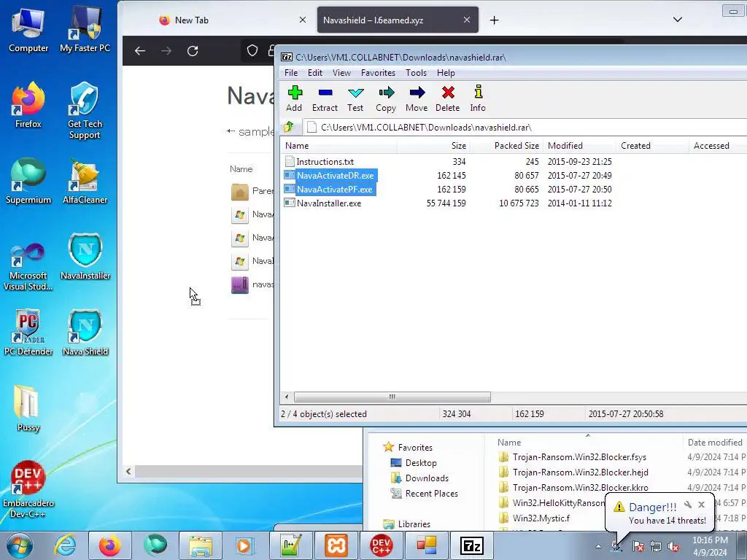747x560 pixels.
Task: Open the Favorites menu in 7-Zip
Action: 379,73
